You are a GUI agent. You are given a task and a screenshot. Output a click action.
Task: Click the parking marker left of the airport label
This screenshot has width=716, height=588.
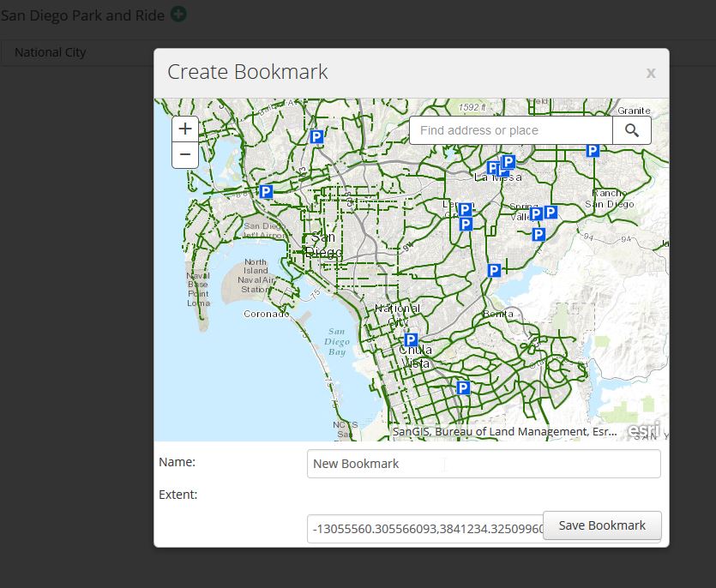[266, 192]
